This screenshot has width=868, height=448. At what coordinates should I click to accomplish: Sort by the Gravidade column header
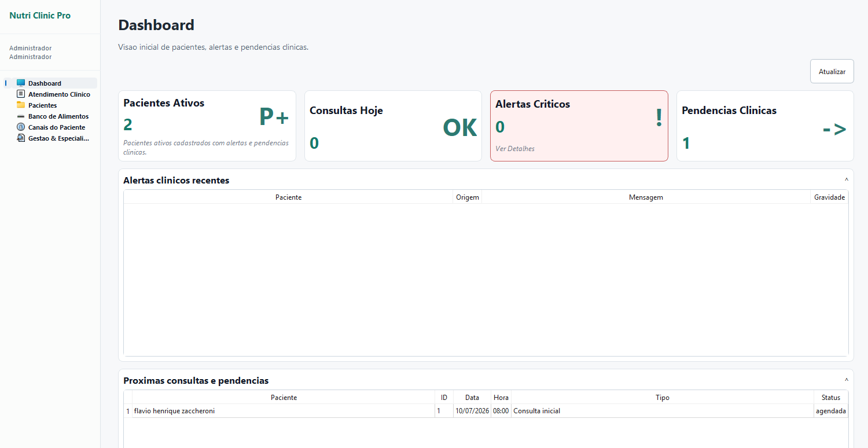click(x=829, y=197)
